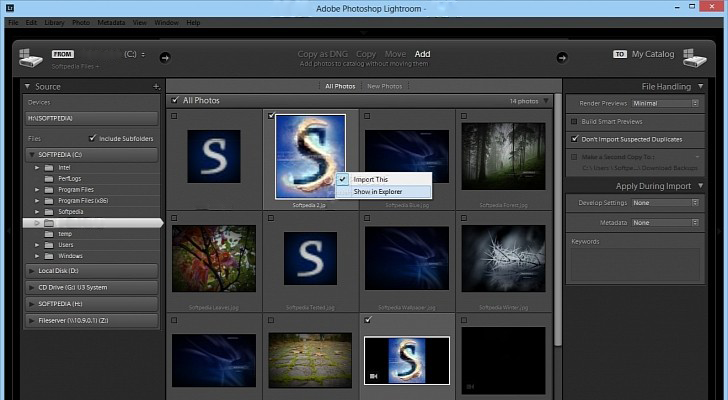Select the Copy as DNG import option

pos(322,54)
